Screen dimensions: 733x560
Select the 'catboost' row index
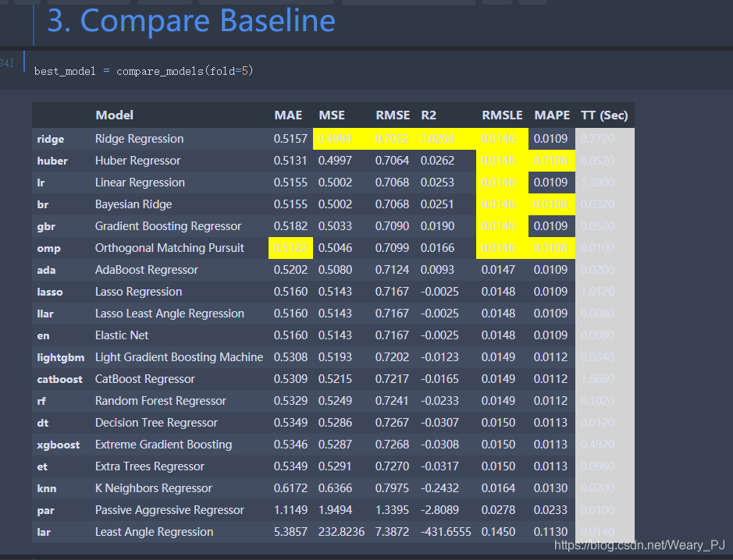coord(60,380)
